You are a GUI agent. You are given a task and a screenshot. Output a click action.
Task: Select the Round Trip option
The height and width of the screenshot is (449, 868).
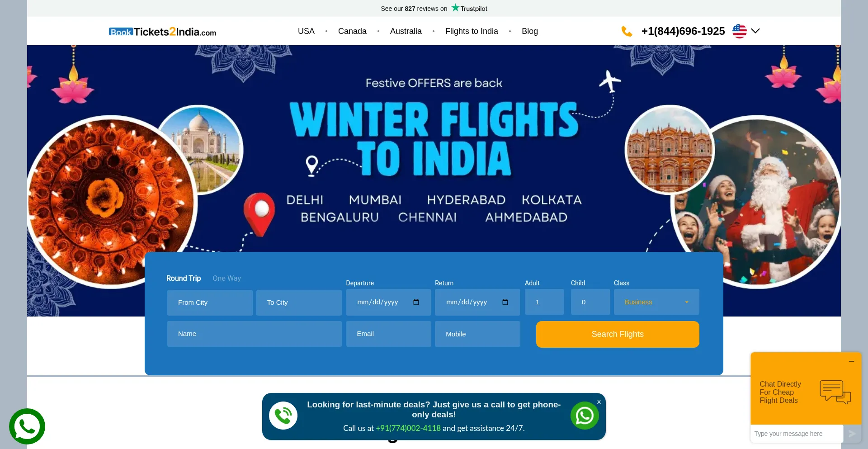[x=184, y=278]
